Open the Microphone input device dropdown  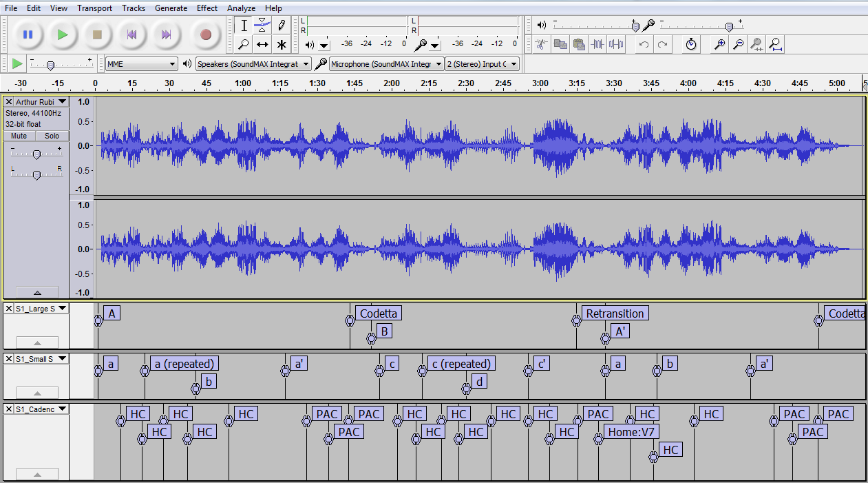(386, 64)
